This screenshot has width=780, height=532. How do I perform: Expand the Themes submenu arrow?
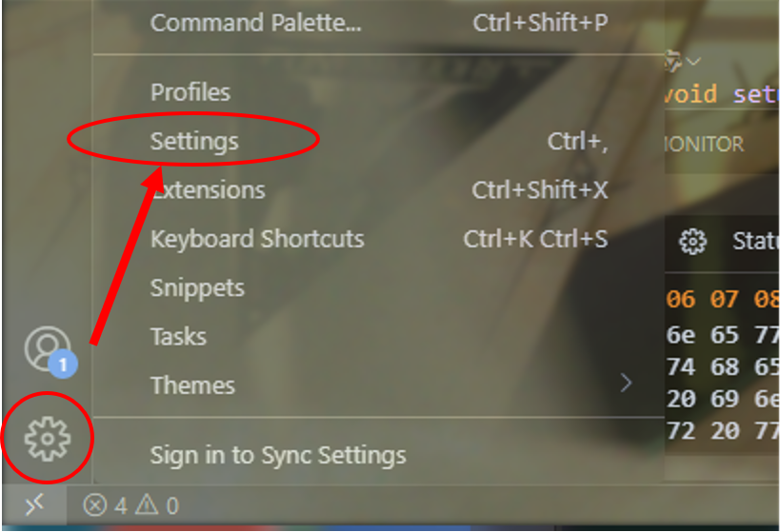(626, 384)
